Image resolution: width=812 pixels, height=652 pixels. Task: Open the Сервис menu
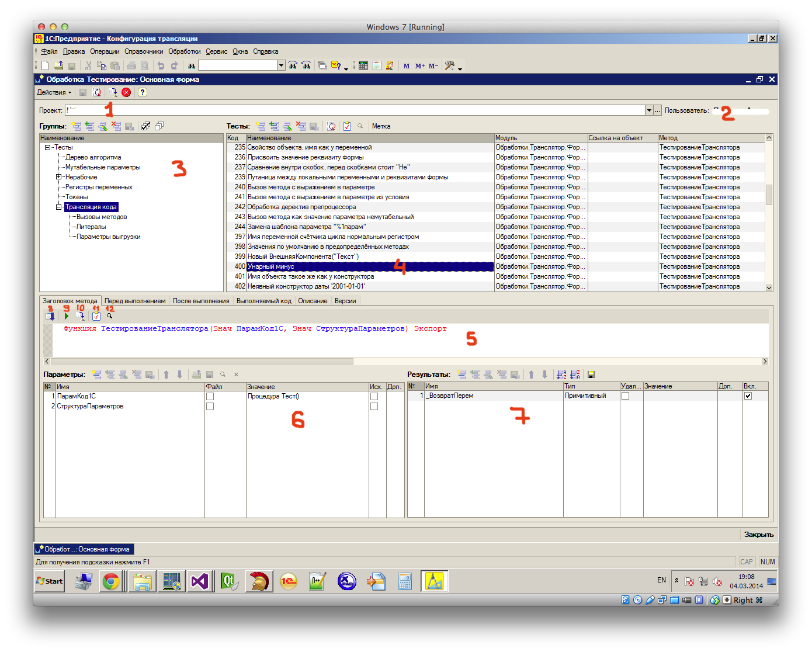pos(217,51)
